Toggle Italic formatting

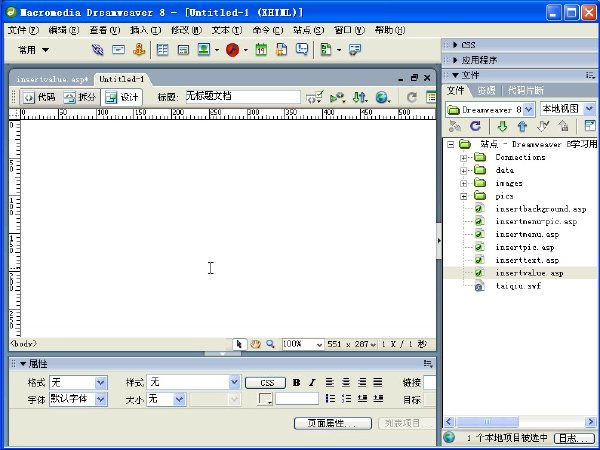coord(312,382)
